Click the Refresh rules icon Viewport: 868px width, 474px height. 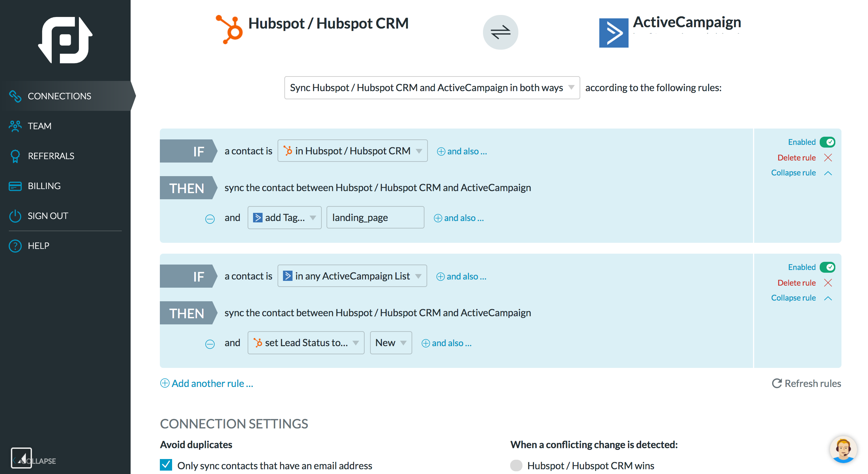pyautogui.click(x=777, y=383)
